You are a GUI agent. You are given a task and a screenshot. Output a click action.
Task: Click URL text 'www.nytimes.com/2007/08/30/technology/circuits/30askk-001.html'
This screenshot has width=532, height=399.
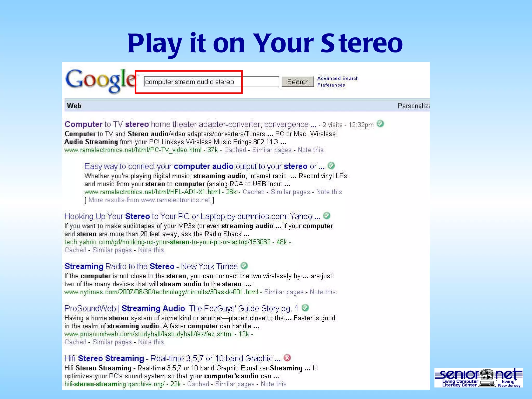coord(161,292)
